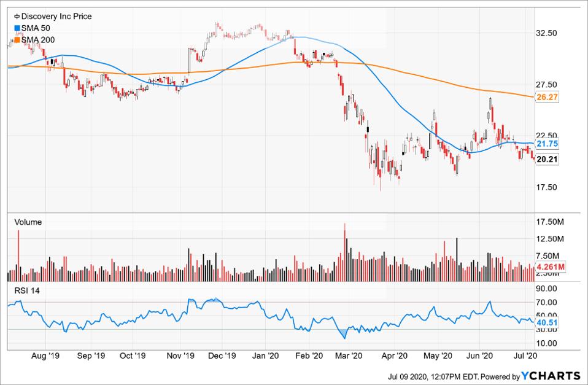This screenshot has height=385, width=588.
Task: Click the red 4.261M volume value tag
Action: click(x=551, y=267)
